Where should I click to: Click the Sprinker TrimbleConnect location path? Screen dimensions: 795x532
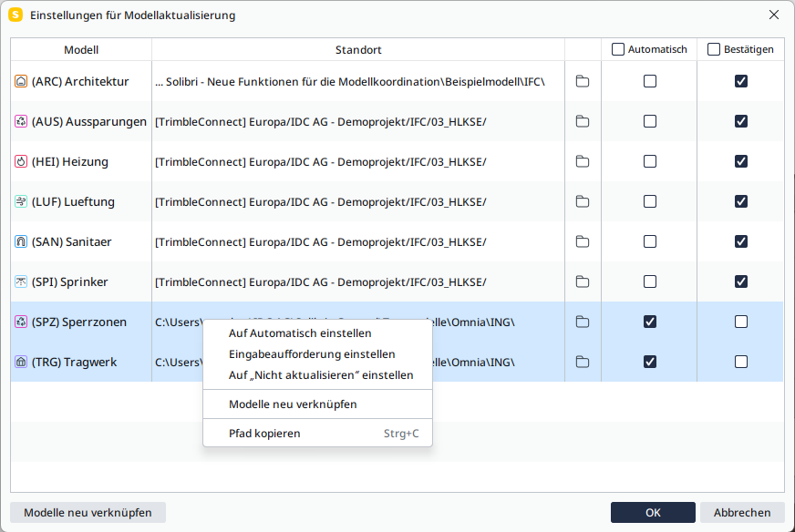pyautogui.click(x=320, y=281)
